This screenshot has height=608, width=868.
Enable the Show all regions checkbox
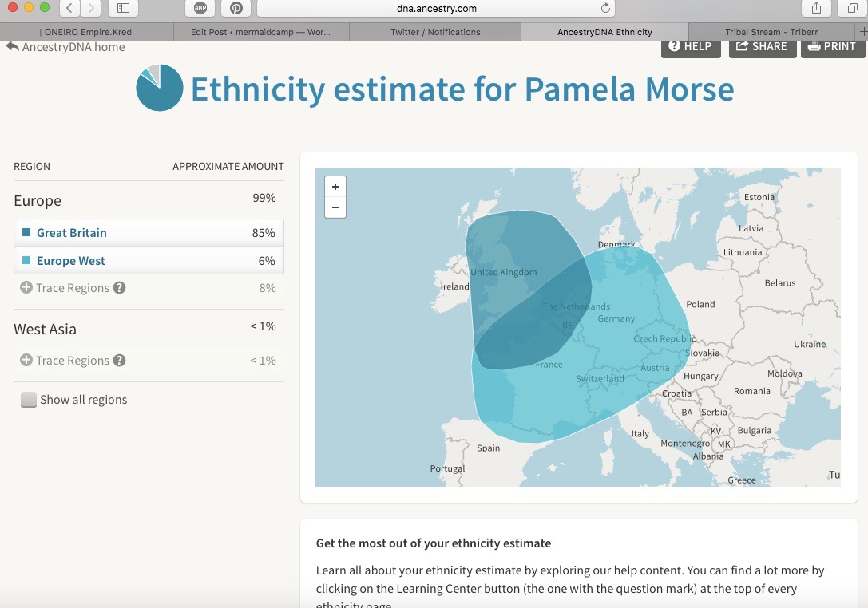29,400
